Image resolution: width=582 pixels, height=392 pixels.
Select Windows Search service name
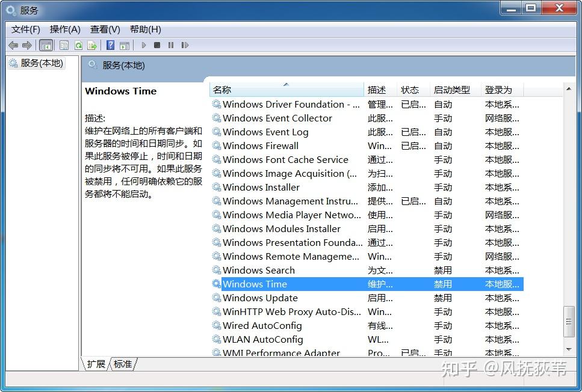[259, 271]
